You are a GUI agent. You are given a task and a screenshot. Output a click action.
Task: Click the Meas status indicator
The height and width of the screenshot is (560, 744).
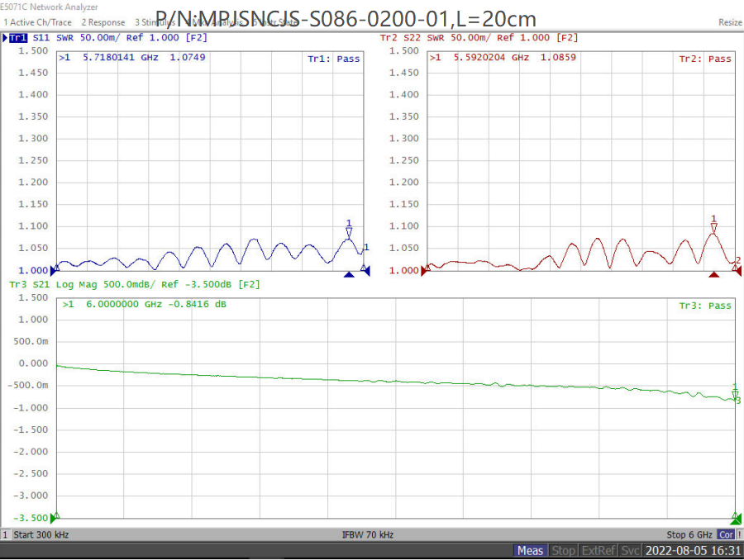tap(530, 551)
